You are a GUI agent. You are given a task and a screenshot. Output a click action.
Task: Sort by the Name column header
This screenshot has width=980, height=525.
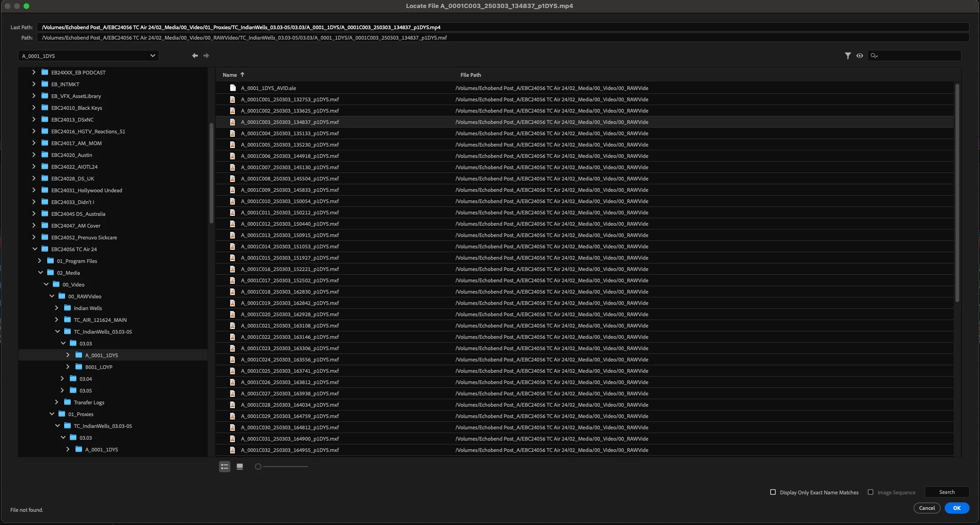point(230,75)
